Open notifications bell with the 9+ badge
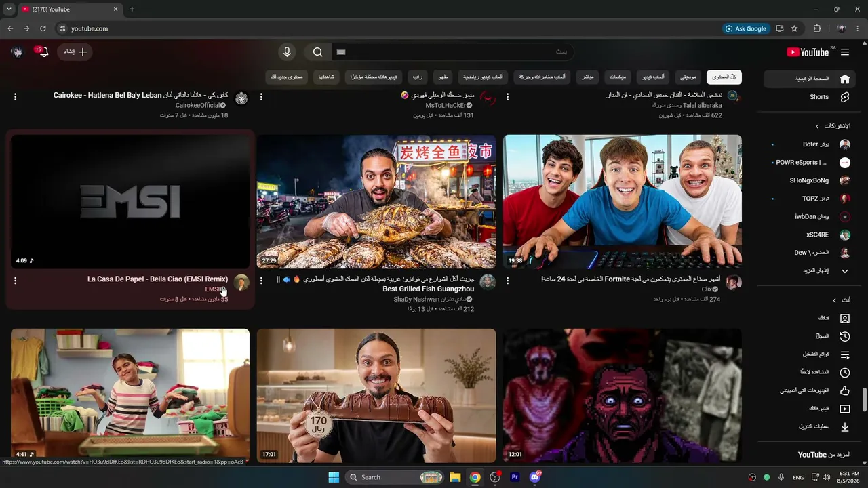Viewport: 868px width, 488px height. pyautogui.click(x=43, y=52)
